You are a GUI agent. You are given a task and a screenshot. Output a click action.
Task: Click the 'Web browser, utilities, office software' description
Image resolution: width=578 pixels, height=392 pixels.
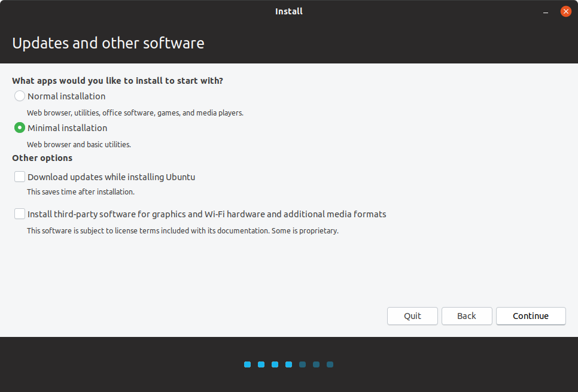[x=135, y=113]
